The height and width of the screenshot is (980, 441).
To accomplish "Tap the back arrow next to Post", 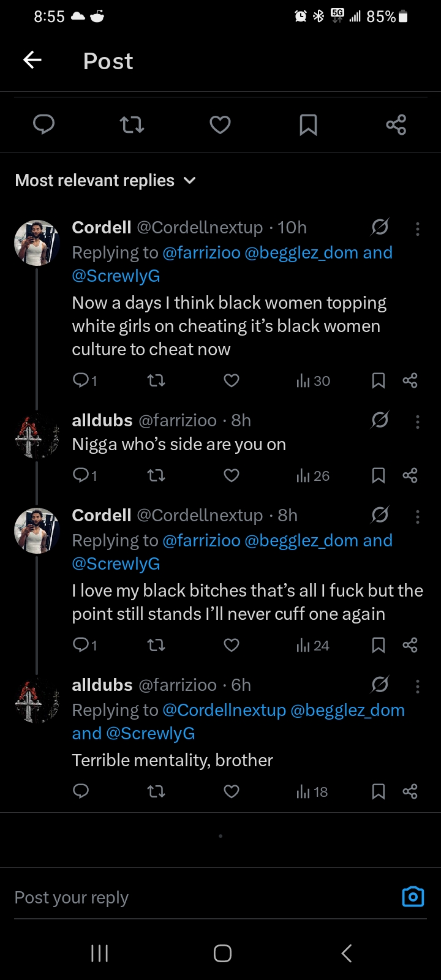I will pos(32,60).
